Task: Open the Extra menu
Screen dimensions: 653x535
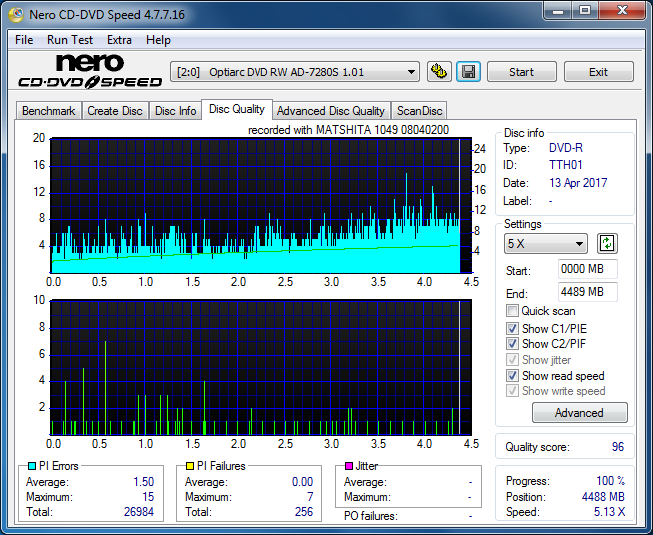Action: (119, 40)
